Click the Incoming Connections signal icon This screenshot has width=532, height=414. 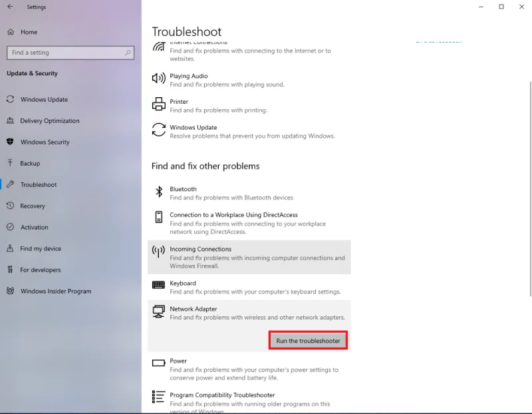pyautogui.click(x=159, y=252)
